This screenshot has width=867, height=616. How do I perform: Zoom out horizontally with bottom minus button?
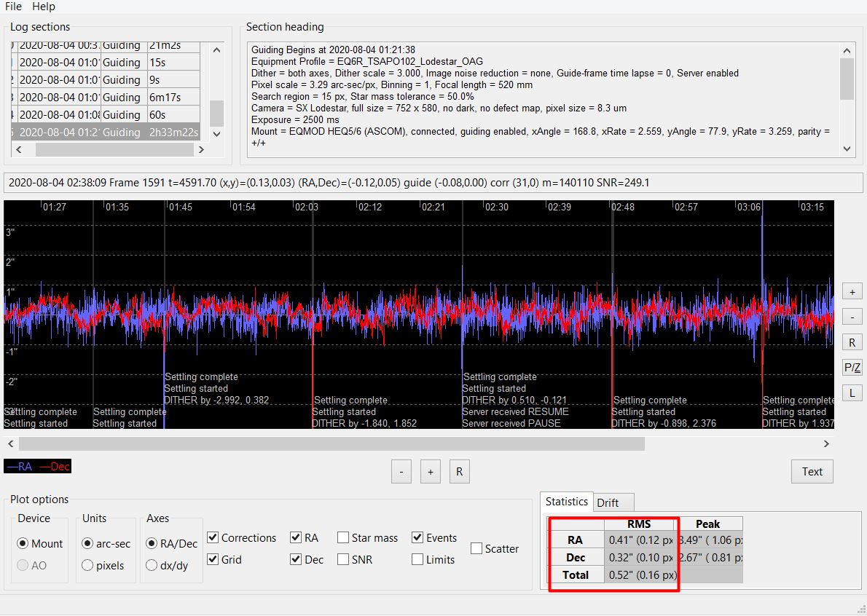click(401, 471)
